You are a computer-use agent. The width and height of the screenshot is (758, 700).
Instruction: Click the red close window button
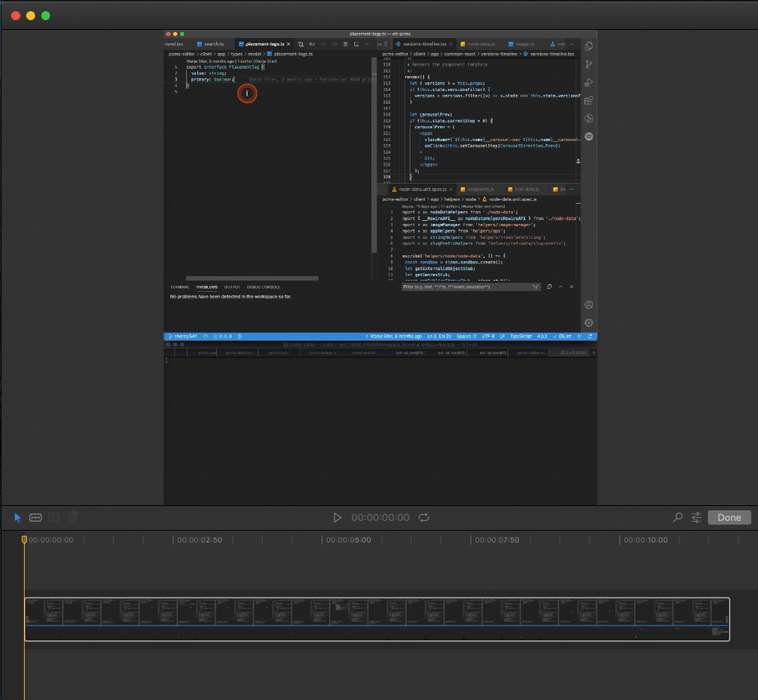pyautogui.click(x=16, y=16)
